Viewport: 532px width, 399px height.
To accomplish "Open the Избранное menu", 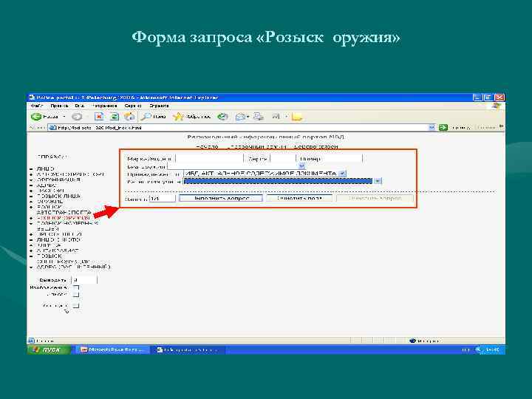I will 104,106.
